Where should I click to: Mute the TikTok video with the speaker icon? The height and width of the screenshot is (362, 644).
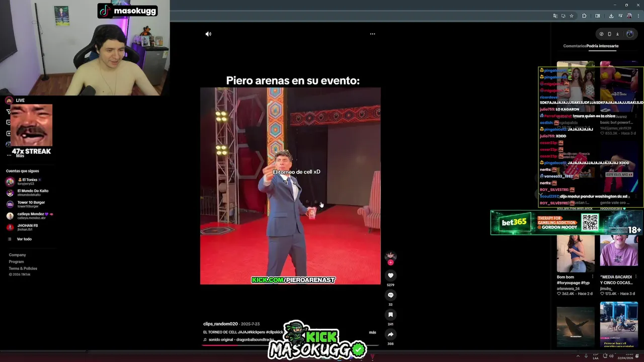tap(208, 34)
